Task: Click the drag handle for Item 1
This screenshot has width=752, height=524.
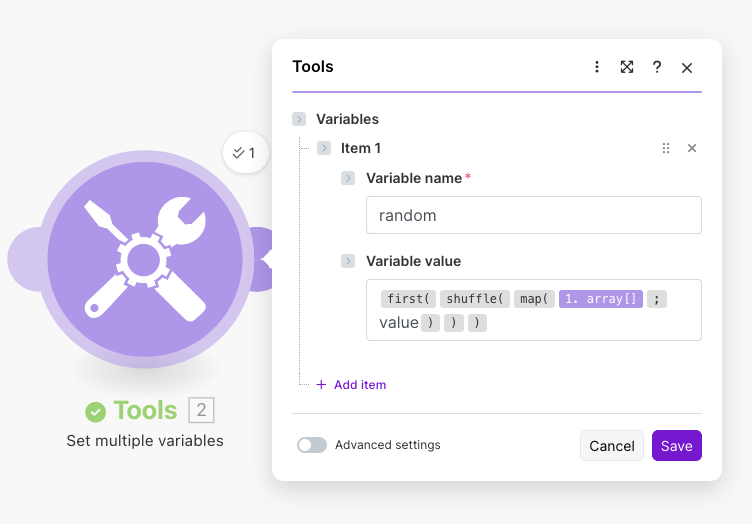Action: click(666, 148)
